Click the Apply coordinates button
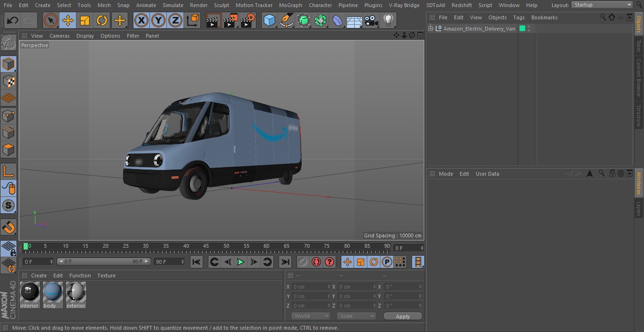Image resolution: width=644 pixels, height=332 pixels. [x=403, y=316]
